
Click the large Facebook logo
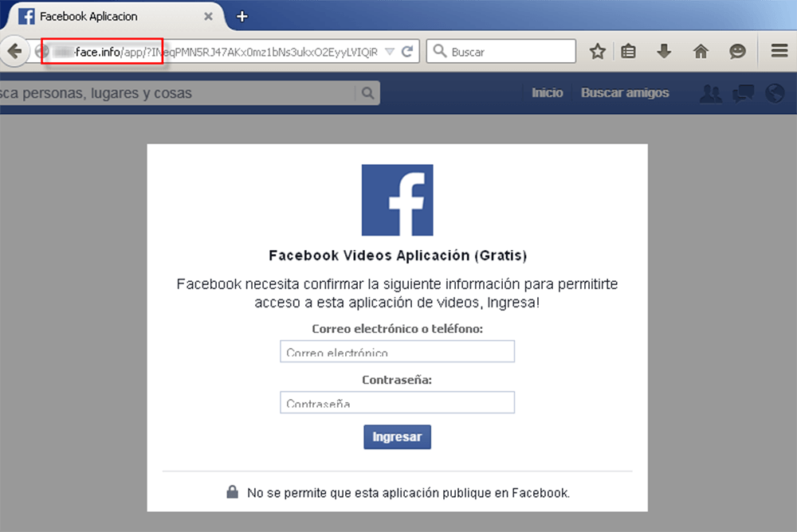[x=398, y=200]
